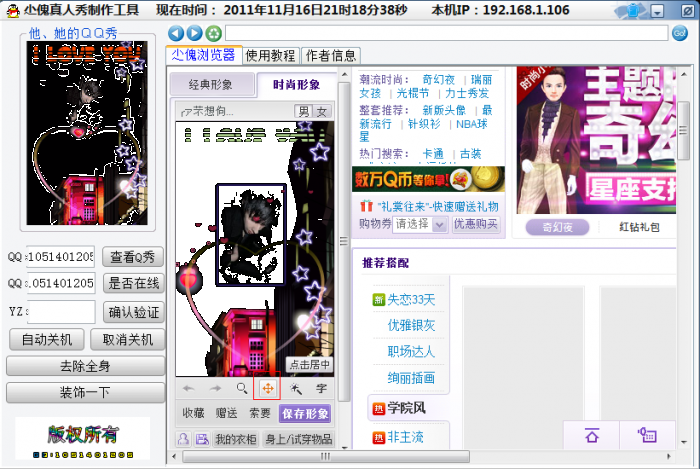Click the 点击居中 button
The height and width of the screenshot is (469, 700).
click(309, 365)
